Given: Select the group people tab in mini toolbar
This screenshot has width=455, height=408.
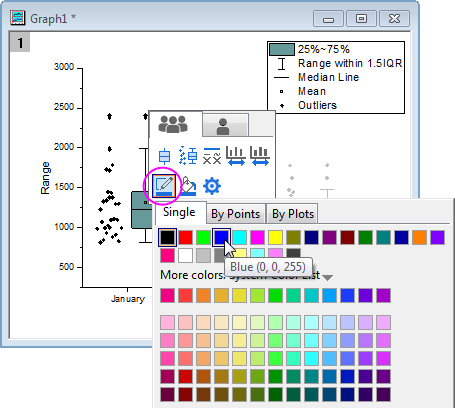Looking at the screenshot, I should (x=173, y=125).
